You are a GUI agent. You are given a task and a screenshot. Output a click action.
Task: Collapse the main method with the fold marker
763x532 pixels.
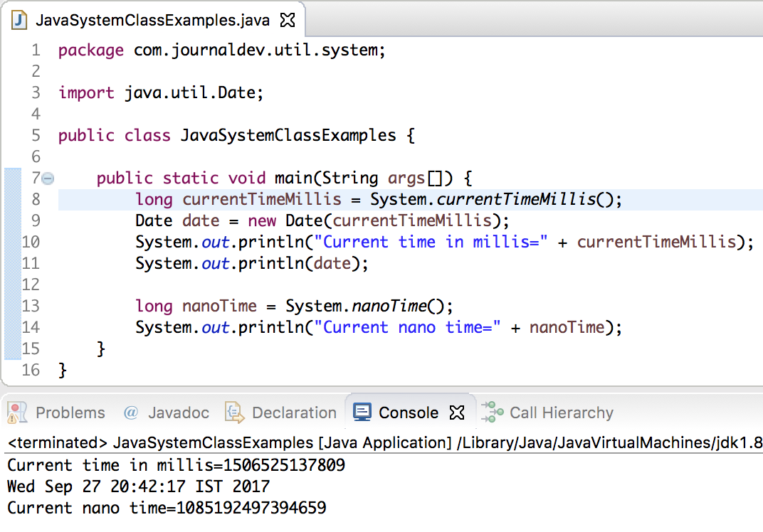coord(46,179)
